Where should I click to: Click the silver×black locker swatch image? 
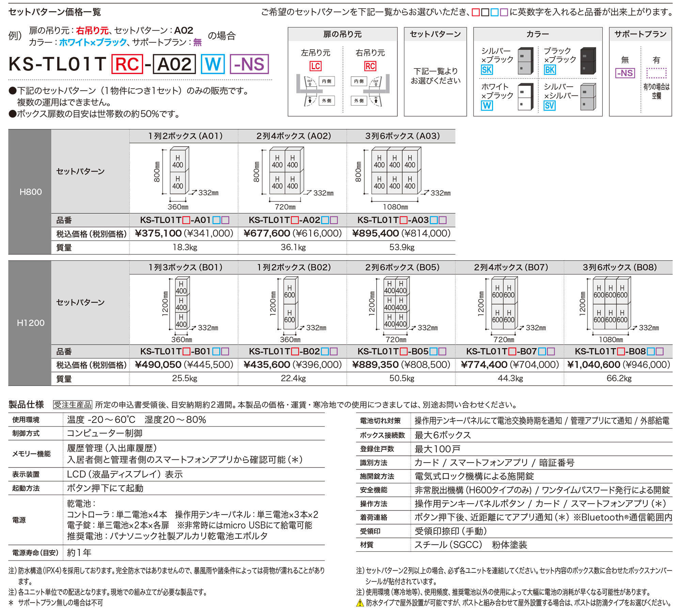click(525, 61)
